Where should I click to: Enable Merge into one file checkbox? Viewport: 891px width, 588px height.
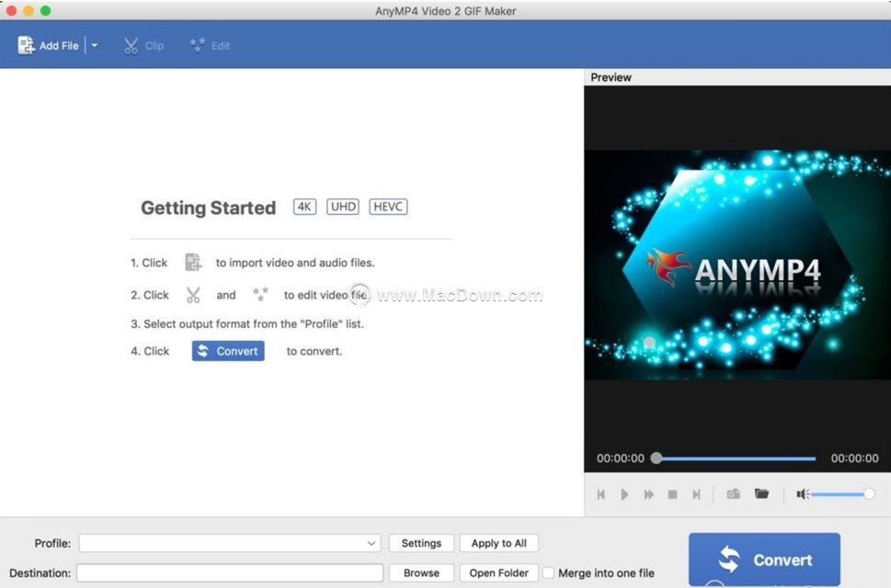[548, 572]
